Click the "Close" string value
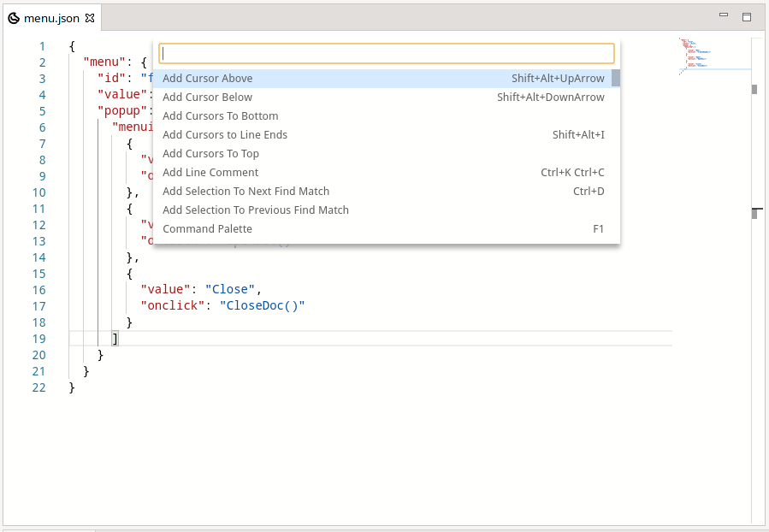The width and height of the screenshot is (769, 532). [x=230, y=289]
